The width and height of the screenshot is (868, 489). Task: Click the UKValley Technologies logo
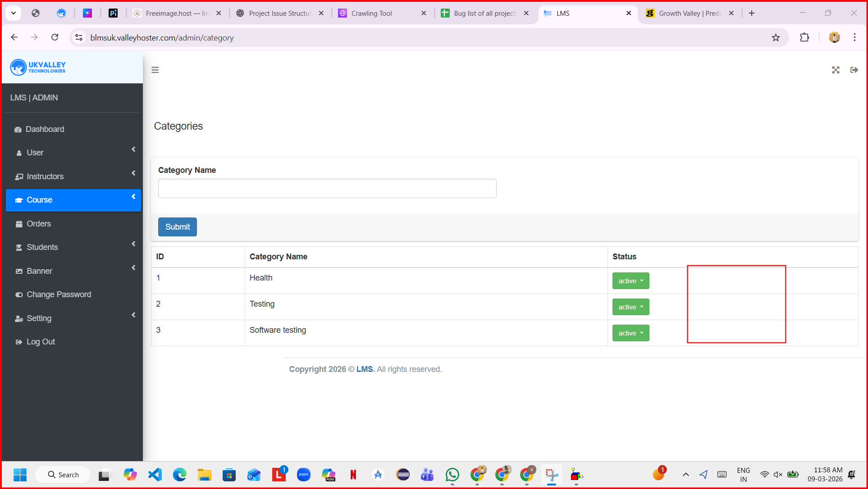tap(38, 68)
